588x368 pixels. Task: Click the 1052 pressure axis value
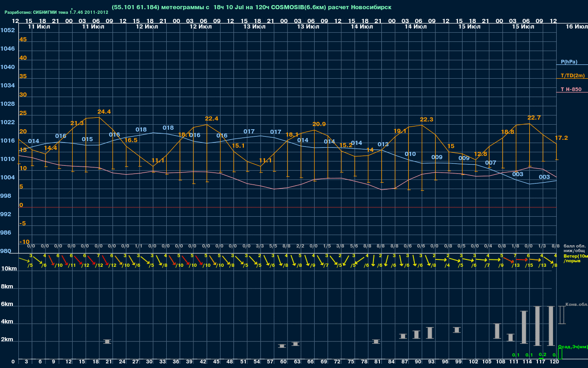point(7,30)
